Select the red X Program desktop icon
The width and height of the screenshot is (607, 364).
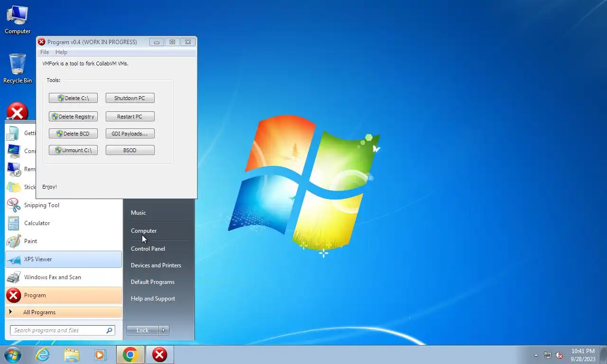[x=18, y=111]
